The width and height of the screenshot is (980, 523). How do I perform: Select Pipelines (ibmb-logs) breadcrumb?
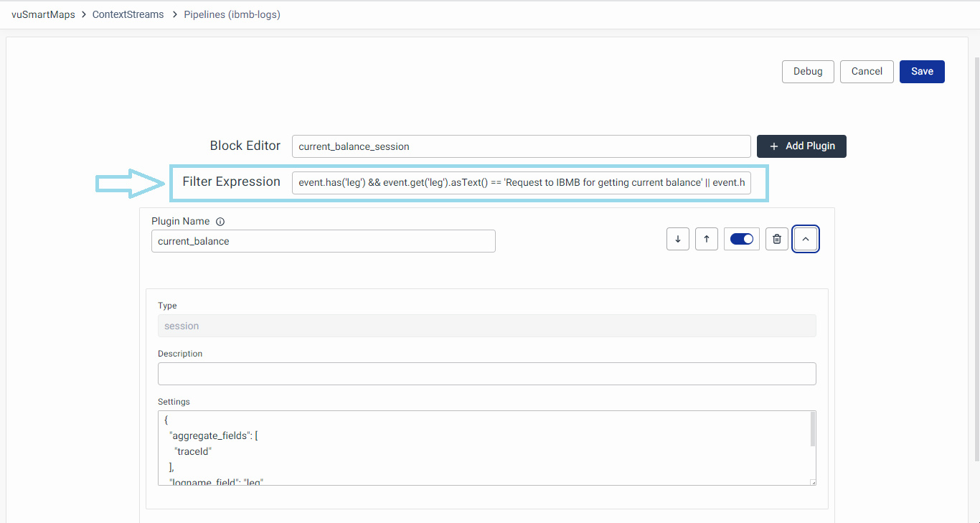pos(232,14)
